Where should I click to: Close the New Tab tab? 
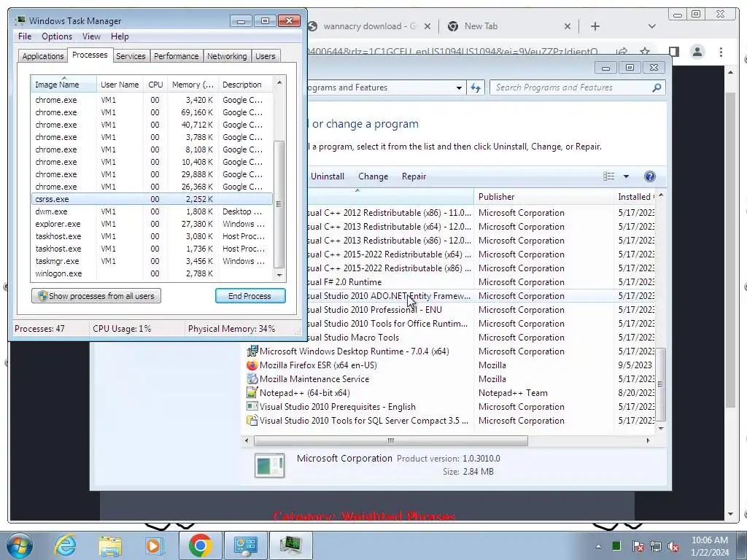(x=568, y=26)
